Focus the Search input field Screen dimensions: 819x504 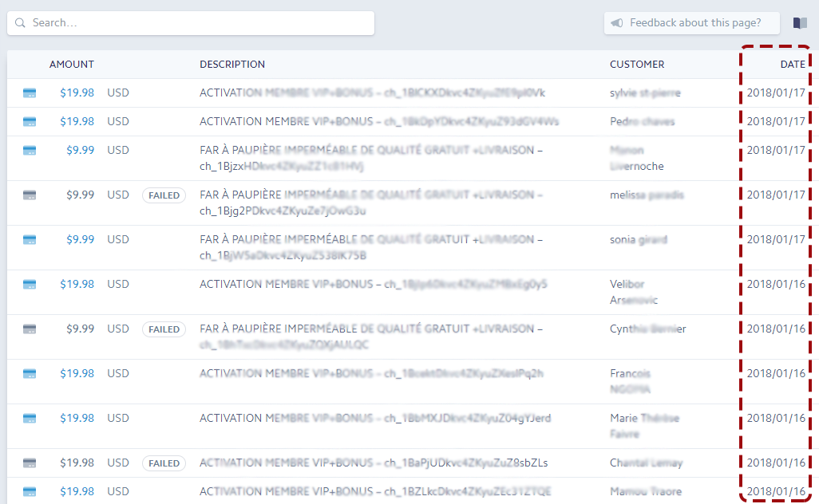[191, 23]
